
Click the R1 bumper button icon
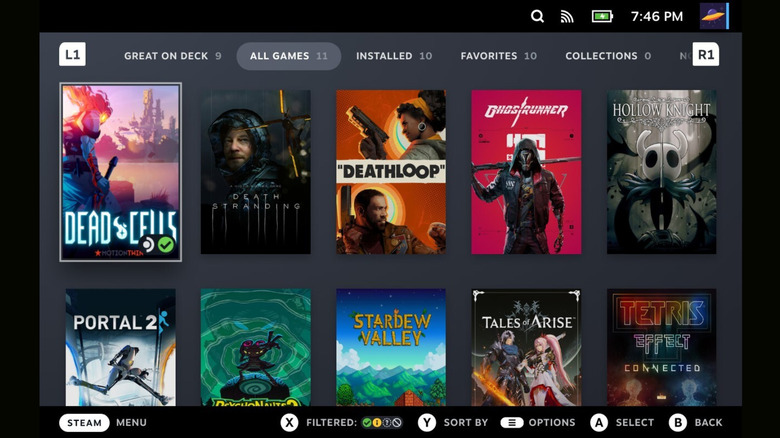705,54
